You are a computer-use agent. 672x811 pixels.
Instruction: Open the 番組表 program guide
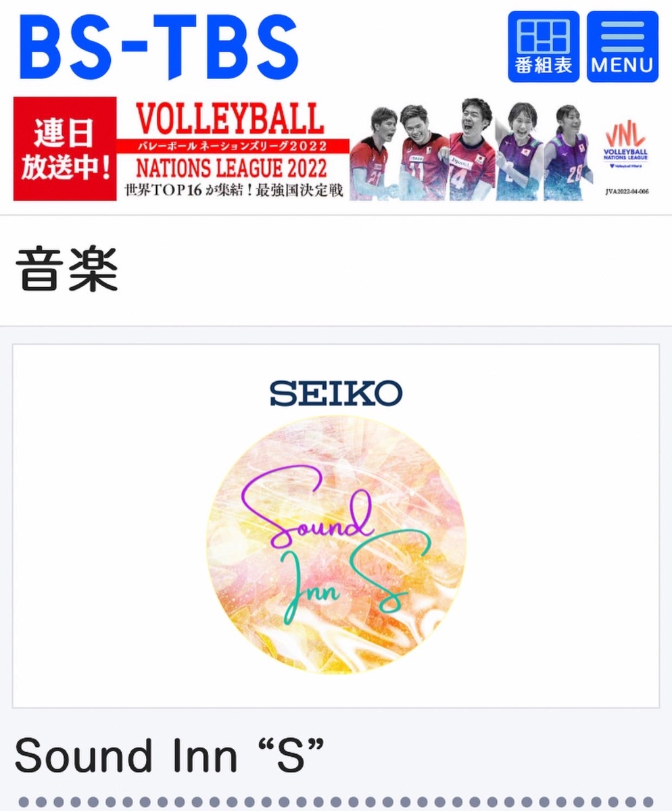pyautogui.click(x=544, y=47)
